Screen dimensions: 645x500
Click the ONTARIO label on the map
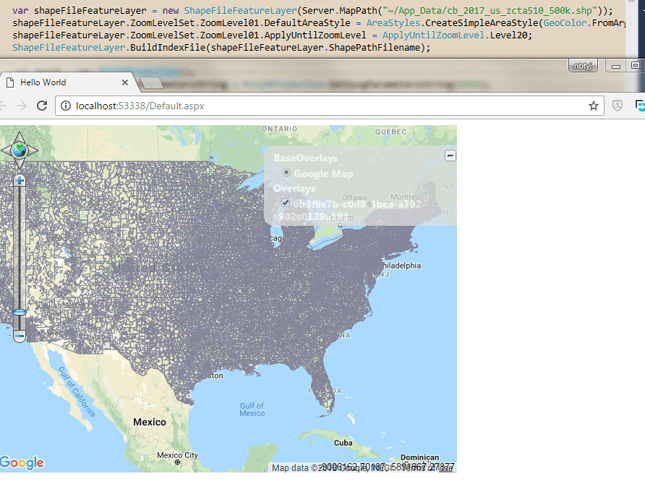coord(280,129)
